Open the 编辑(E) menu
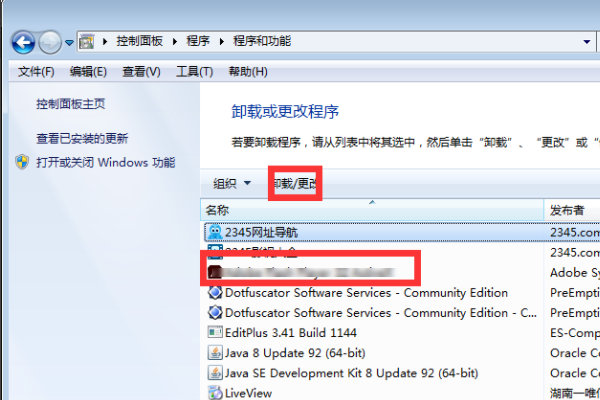This screenshot has width=600, height=400. click(88, 72)
